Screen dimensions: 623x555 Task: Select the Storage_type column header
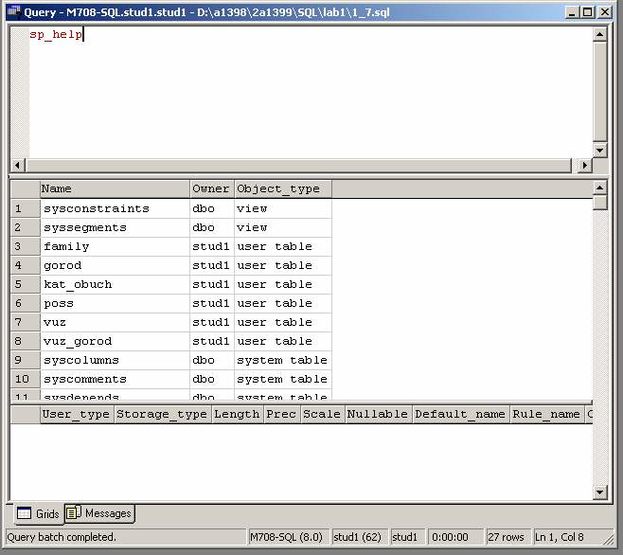click(x=162, y=414)
